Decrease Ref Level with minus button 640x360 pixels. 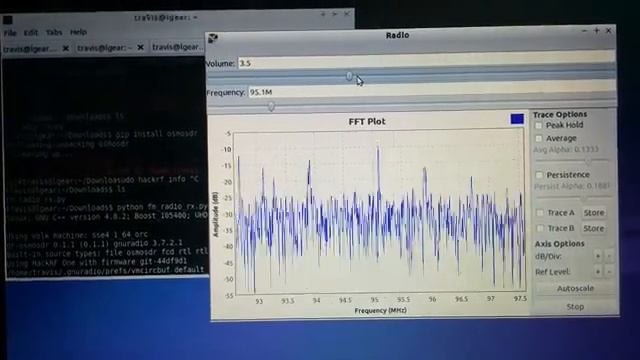point(609,272)
